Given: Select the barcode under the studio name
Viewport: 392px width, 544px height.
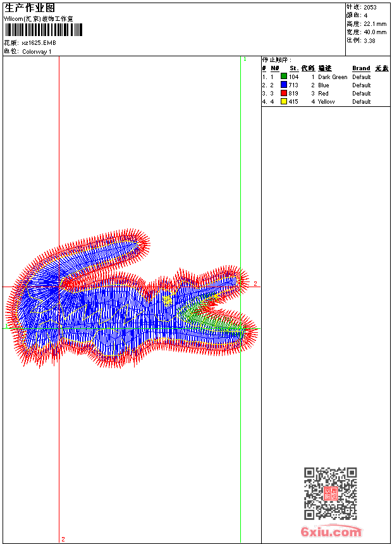Looking at the screenshot, I should click(44, 30).
